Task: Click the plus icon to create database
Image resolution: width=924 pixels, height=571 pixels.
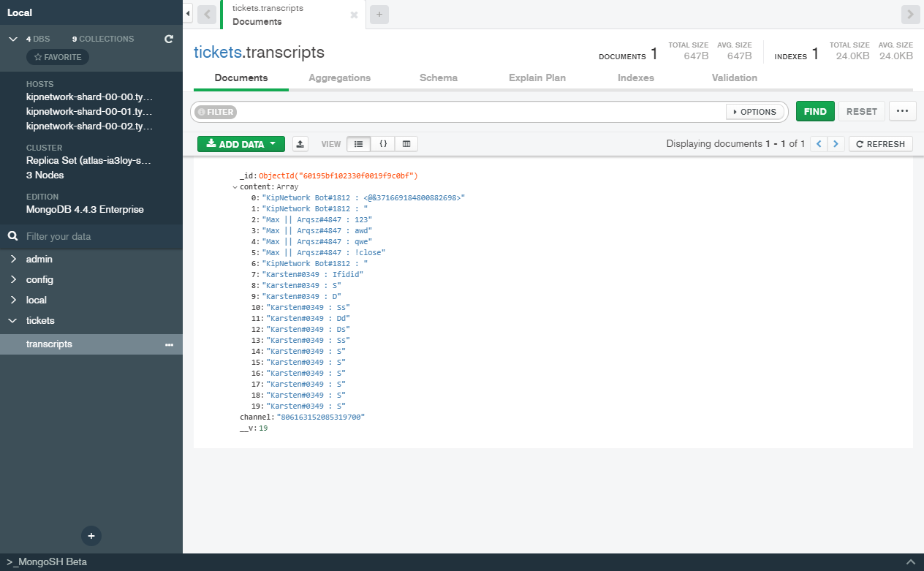Action: (x=91, y=536)
